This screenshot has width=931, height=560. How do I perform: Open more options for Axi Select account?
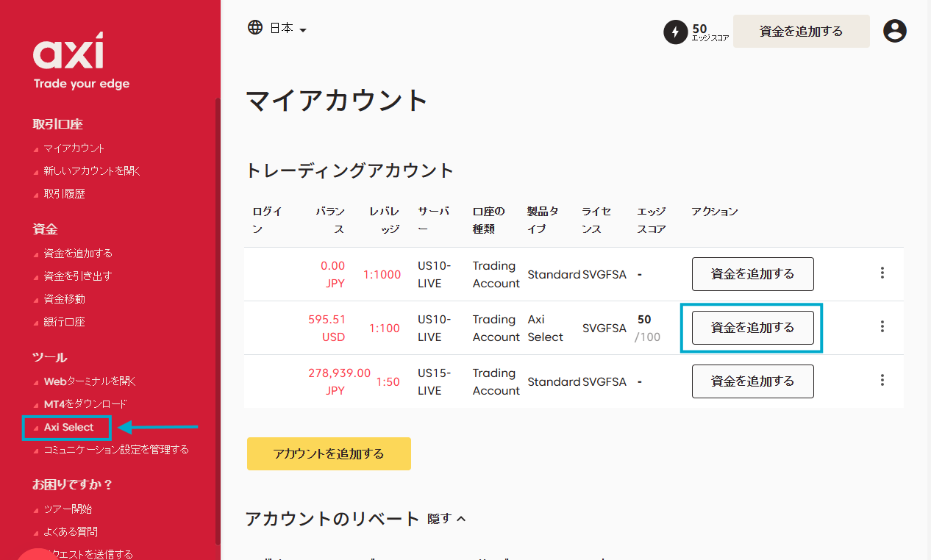[x=882, y=326]
